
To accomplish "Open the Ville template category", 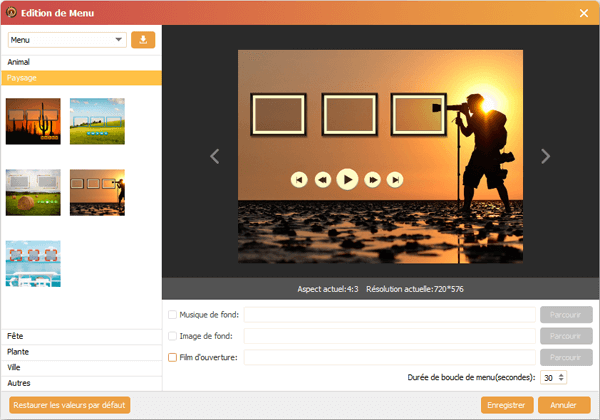I will coord(80,367).
